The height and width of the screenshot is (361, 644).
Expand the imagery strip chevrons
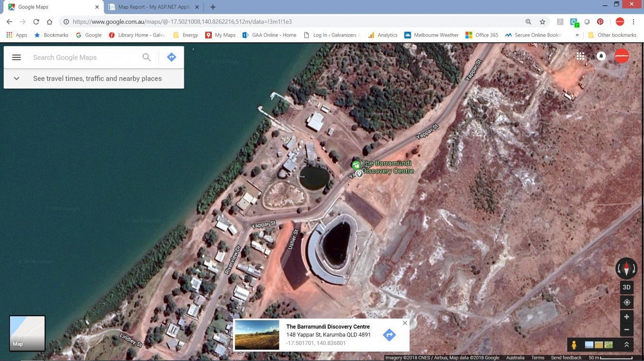click(627, 345)
